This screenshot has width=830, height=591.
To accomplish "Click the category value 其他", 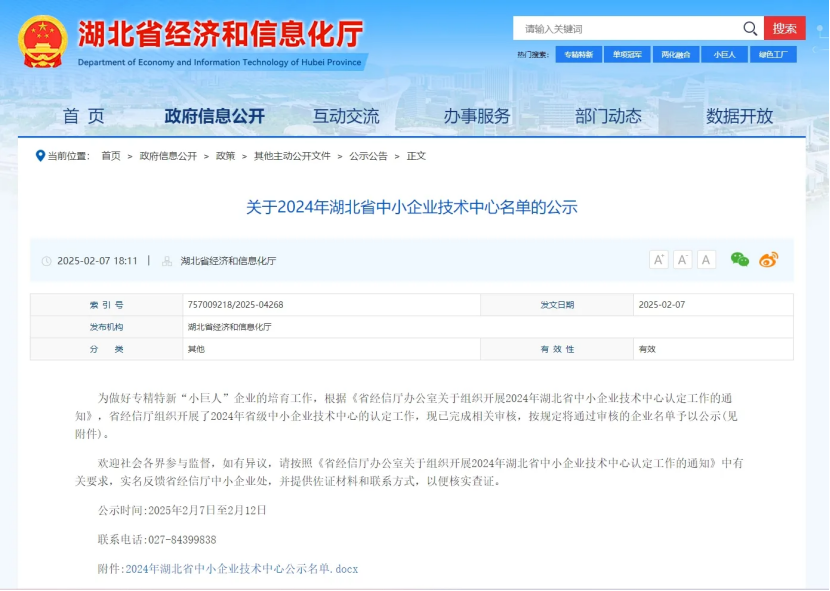I will point(196,350).
